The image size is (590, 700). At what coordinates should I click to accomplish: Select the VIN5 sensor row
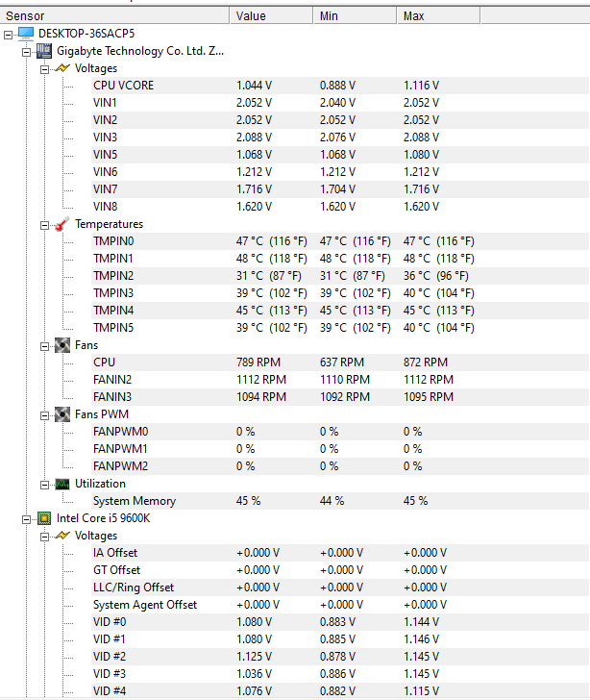point(340,155)
